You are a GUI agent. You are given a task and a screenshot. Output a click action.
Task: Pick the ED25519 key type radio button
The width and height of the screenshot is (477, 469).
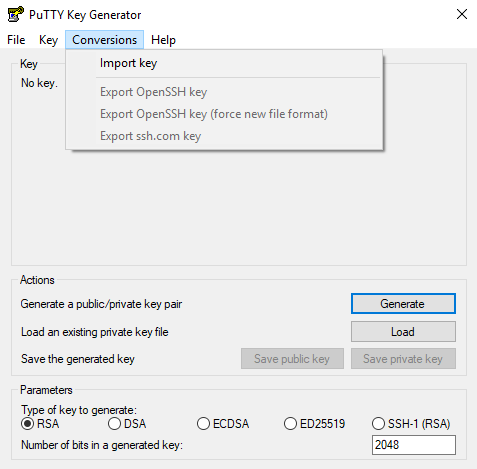(290, 424)
